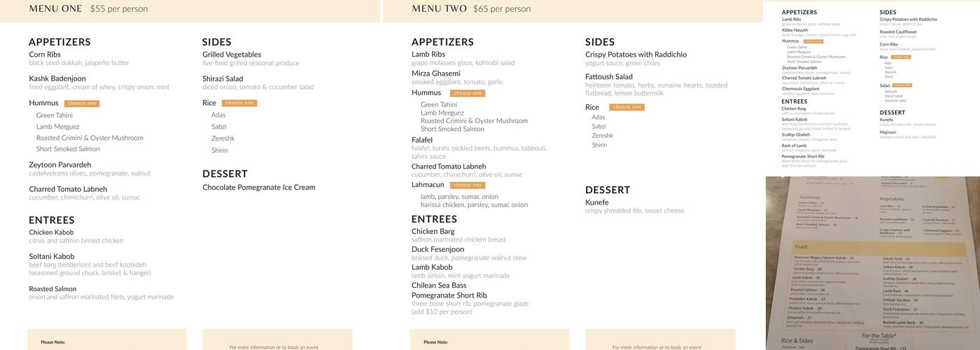Open the small menu thumbnail listing Majnoon dessert
The height and width of the screenshot is (350, 980).
(x=873, y=88)
